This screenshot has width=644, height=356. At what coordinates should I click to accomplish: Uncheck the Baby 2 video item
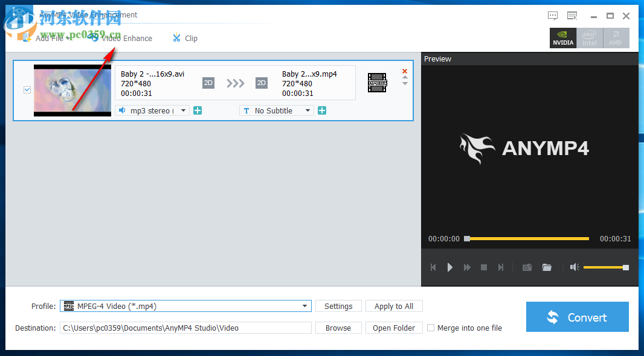[x=27, y=89]
